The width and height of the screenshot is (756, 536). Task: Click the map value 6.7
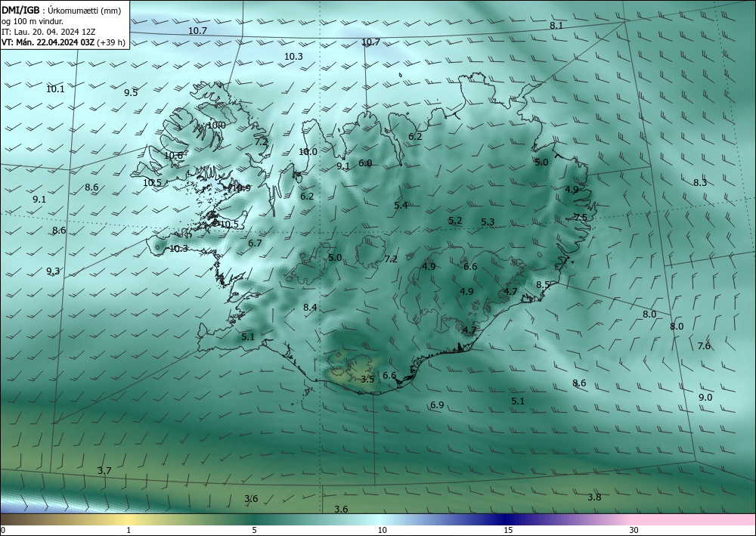(x=255, y=243)
